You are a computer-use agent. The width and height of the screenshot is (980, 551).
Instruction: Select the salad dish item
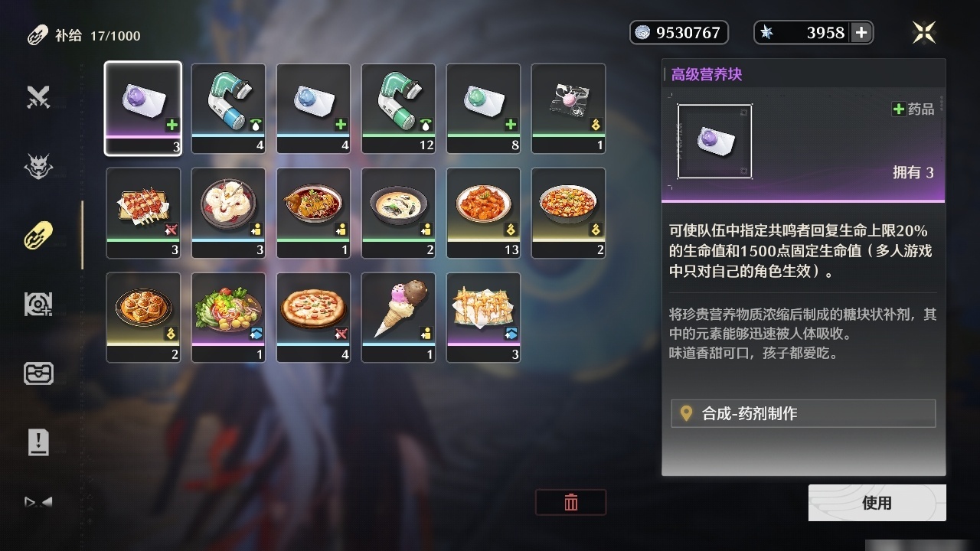coord(228,318)
